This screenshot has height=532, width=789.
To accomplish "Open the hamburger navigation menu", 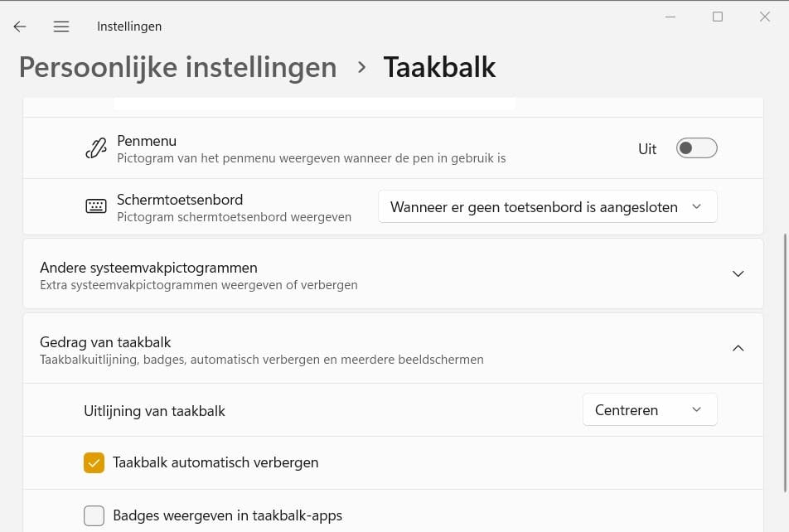I will point(61,26).
